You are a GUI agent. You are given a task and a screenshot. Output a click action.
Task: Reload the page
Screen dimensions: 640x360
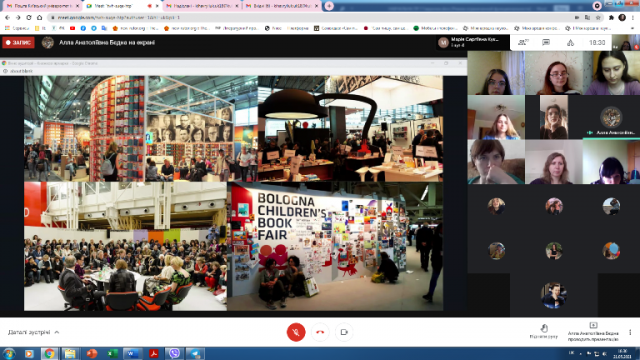pos(29,18)
